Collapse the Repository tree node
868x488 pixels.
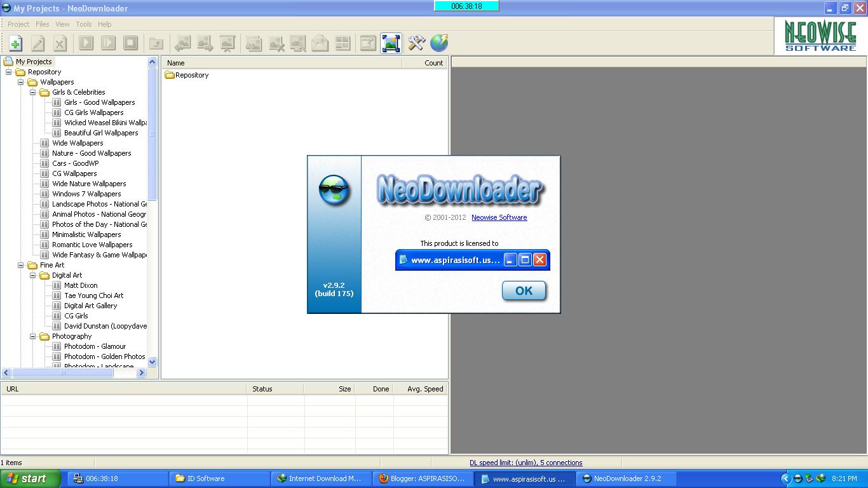[9, 72]
